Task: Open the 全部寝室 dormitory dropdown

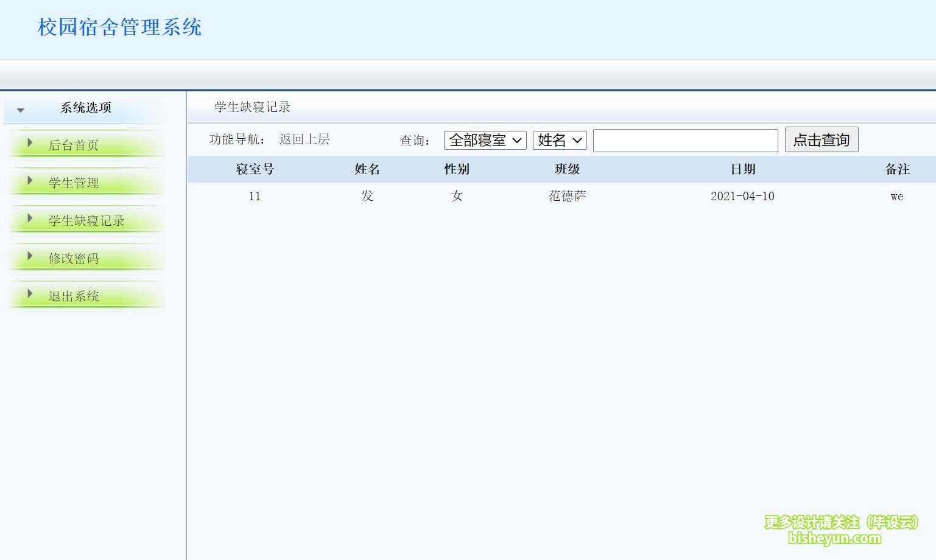Action: coord(485,139)
